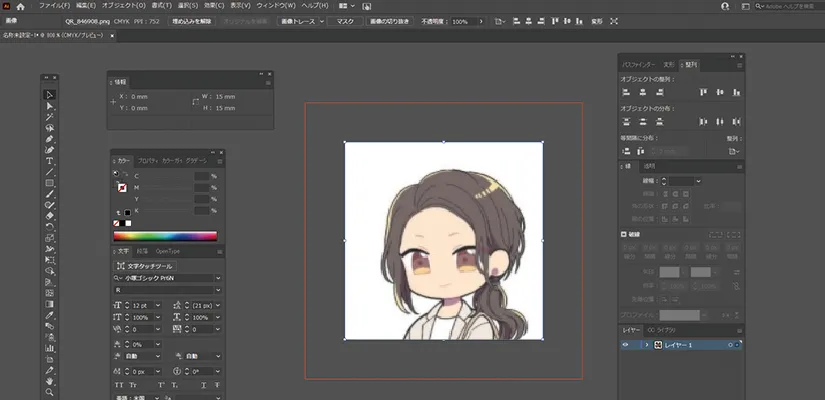825x400 pixels.
Task: Select the Type tool
Action: [x=49, y=161]
